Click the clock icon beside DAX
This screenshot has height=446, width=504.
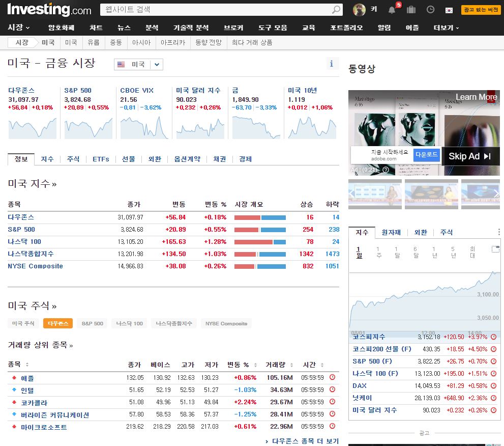pos(494,386)
